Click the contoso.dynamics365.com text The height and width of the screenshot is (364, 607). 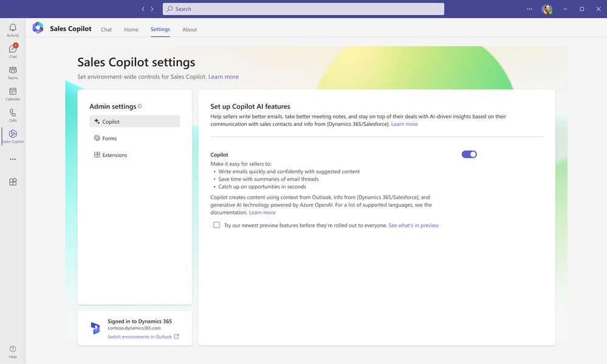pos(134,328)
